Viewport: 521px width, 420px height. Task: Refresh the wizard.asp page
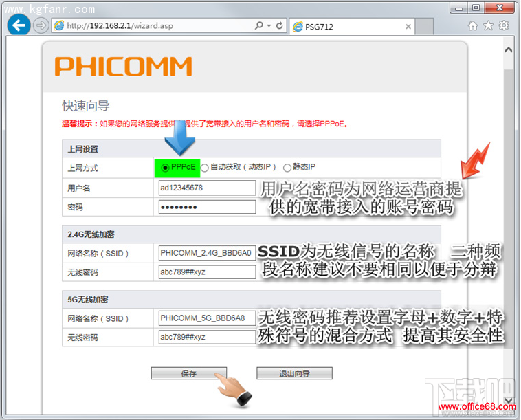(x=280, y=25)
